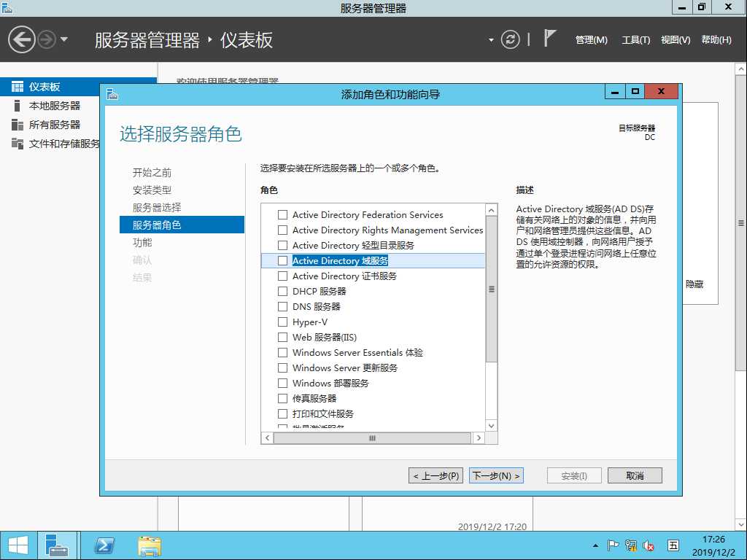Go to the 开始之前 wizard step
Viewport: 747px width, 560px height.
152,172
